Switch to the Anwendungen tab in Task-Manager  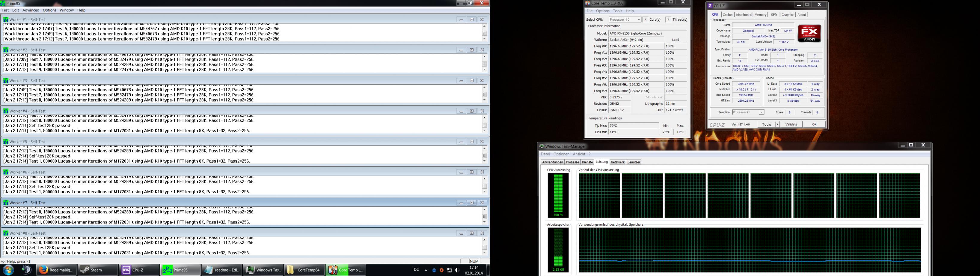click(552, 162)
